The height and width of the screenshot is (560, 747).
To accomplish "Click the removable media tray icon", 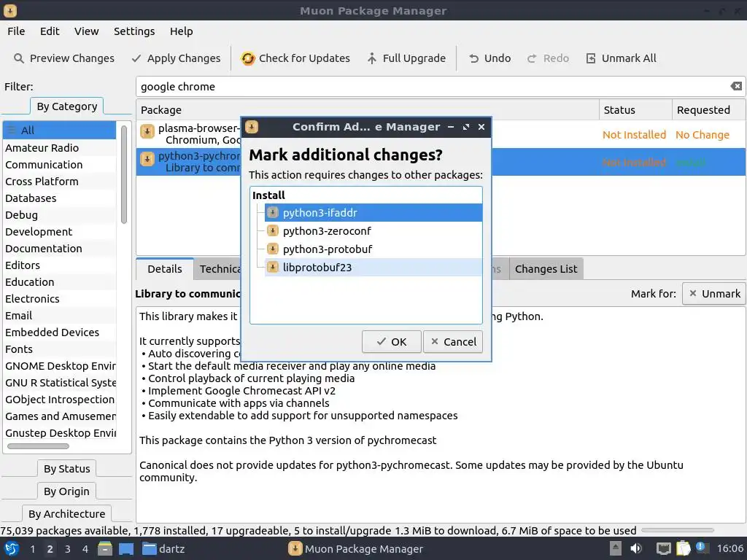I will pos(616,548).
